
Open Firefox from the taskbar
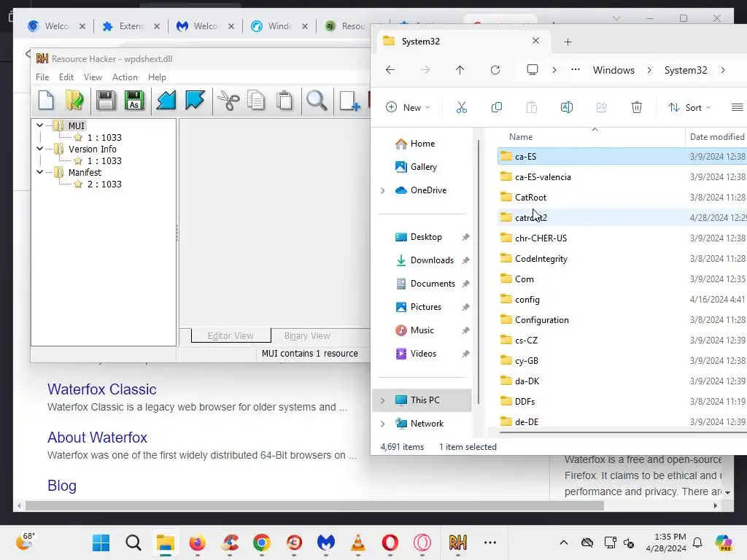point(197,542)
